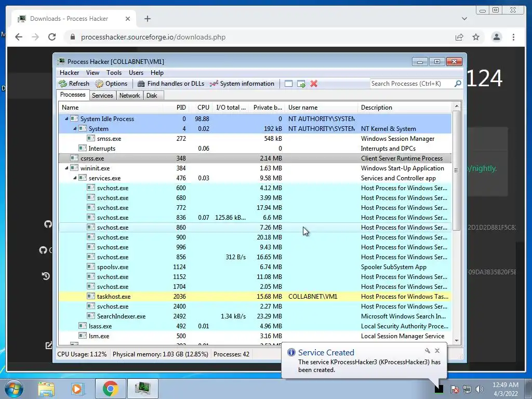Sort by the CPU column header
The image size is (532, 399).
coord(201,107)
